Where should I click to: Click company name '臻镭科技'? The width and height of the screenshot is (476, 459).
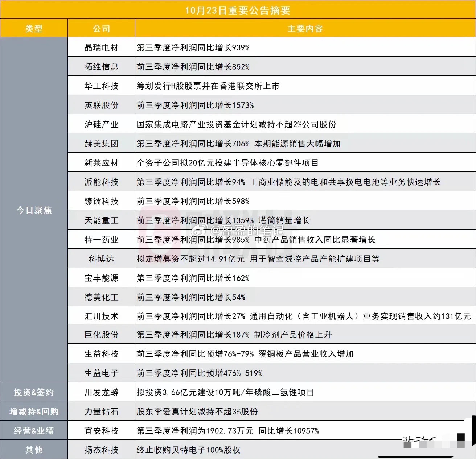pos(101,201)
